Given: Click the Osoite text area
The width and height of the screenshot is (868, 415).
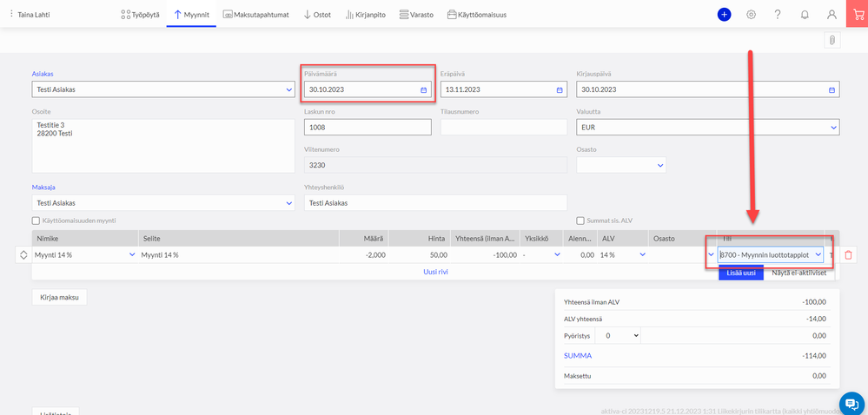Looking at the screenshot, I should pos(163,146).
